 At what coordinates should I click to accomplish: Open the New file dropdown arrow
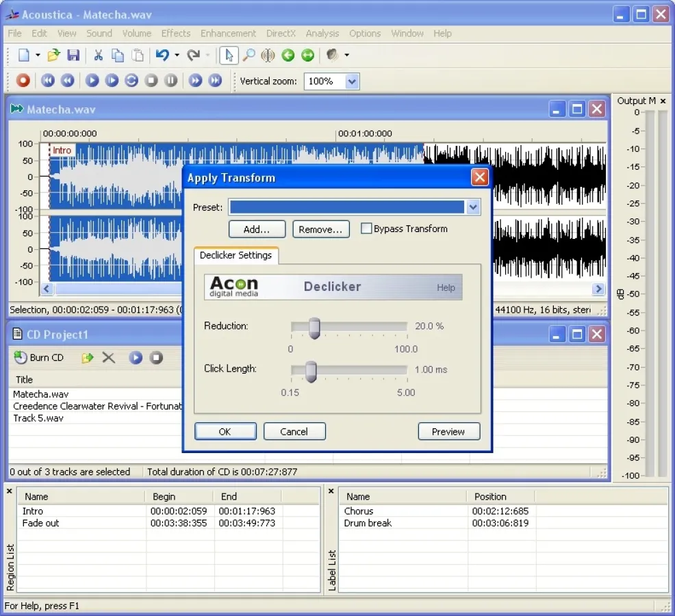click(38, 55)
